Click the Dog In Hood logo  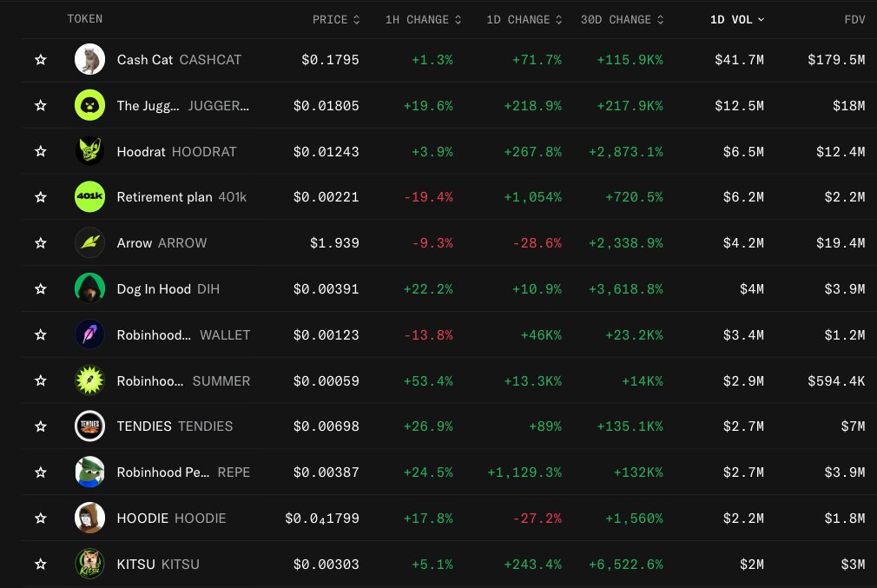point(89,288)
